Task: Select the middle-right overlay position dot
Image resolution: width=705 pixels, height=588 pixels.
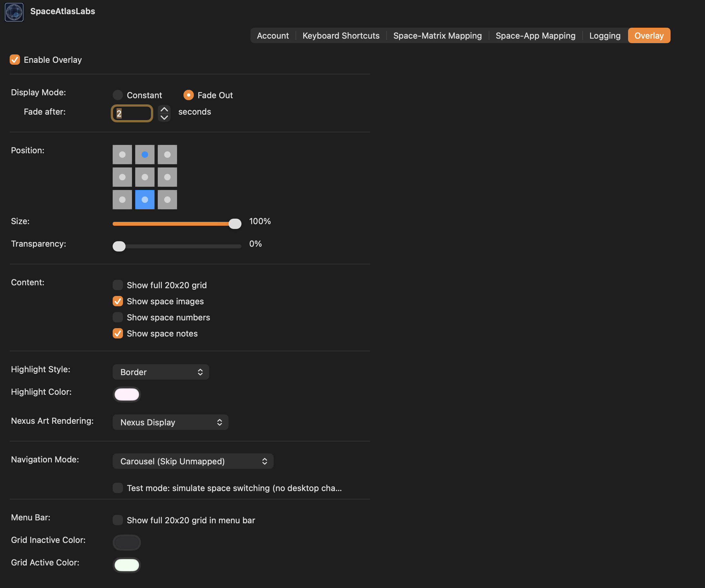Action: 167,177
